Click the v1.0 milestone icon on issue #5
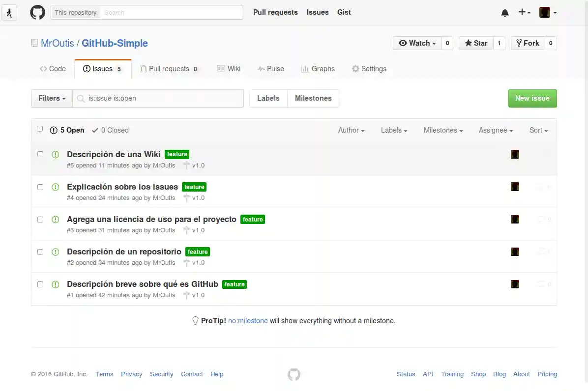The height and width of the screenshot is (391, 588). 187,165
